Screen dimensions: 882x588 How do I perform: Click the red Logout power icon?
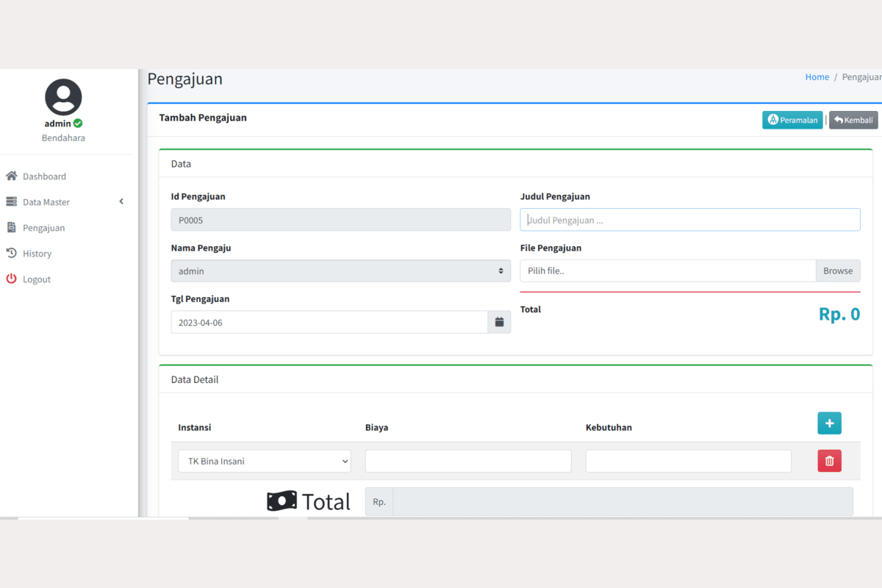(11, 279)
